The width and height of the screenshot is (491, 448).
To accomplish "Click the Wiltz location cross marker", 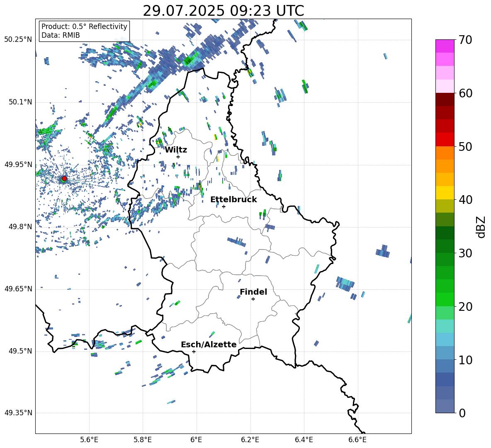I will click(178, 157).
